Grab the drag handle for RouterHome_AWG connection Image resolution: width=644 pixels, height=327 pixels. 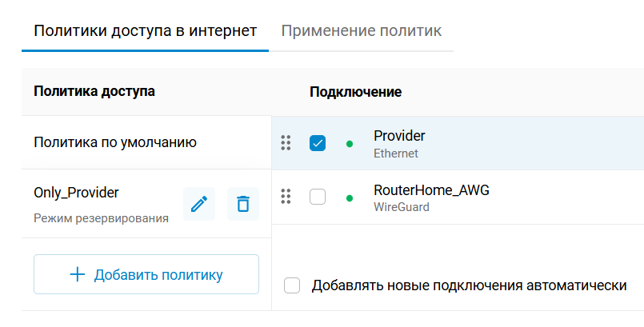point(286,197)
